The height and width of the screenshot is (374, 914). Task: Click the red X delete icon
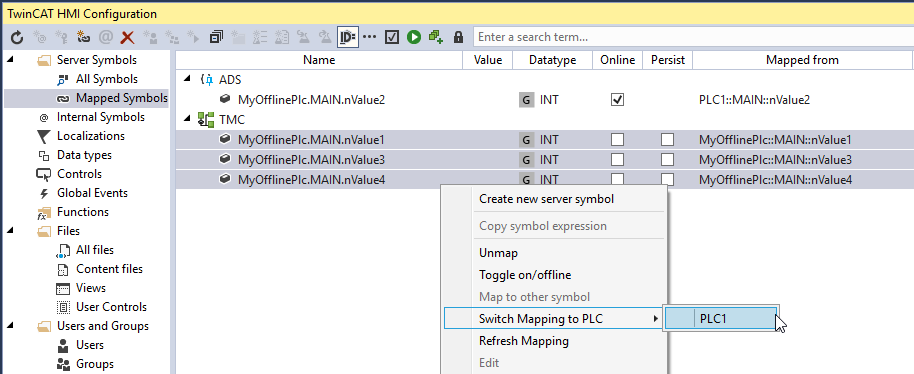[x=128, y=37]
